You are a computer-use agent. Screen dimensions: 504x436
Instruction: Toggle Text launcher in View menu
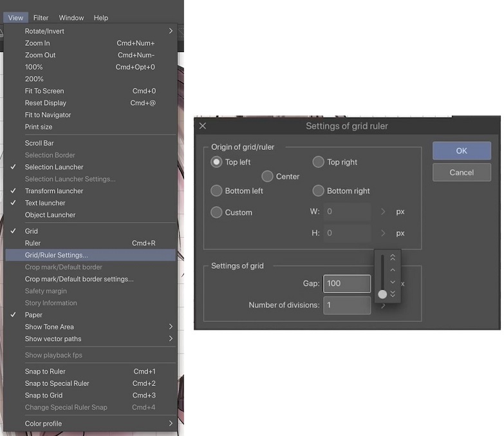pos(91,203)
